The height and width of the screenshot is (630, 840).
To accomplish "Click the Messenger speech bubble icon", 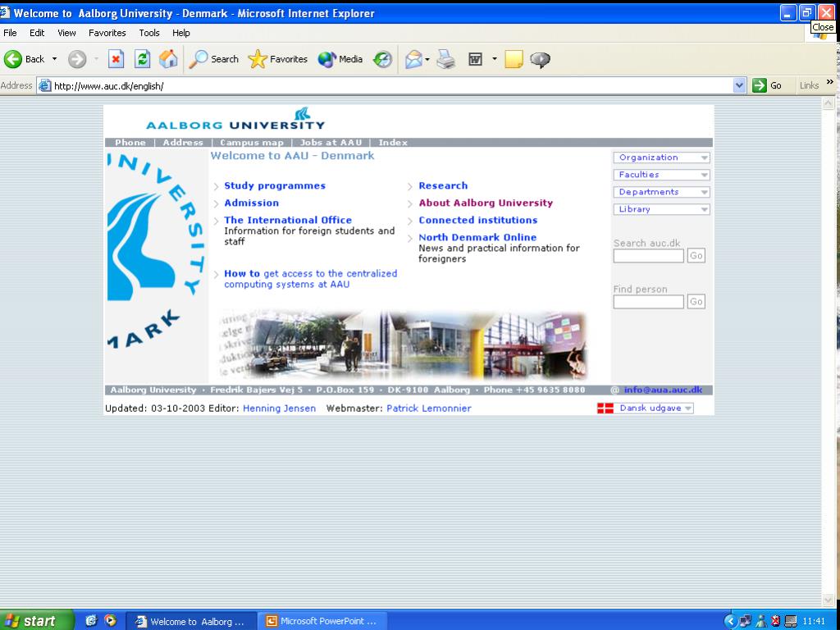I will 540,59.
